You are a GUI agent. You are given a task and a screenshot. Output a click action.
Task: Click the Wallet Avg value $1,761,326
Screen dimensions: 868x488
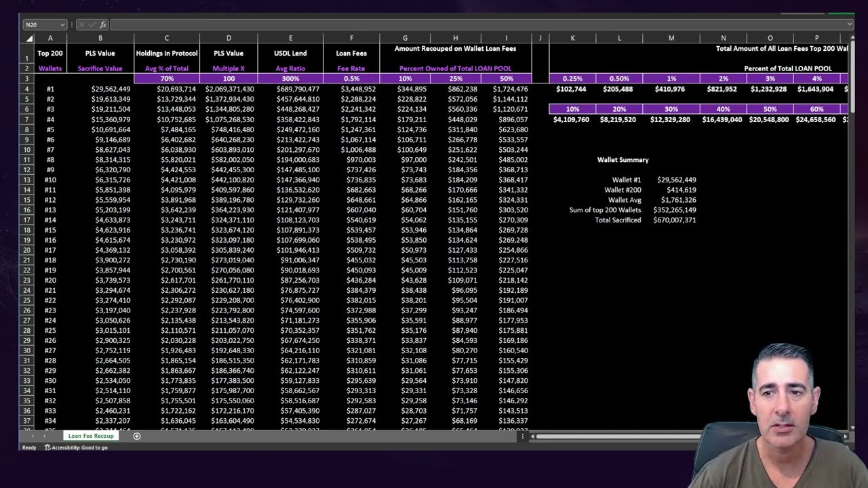(671, 200)
